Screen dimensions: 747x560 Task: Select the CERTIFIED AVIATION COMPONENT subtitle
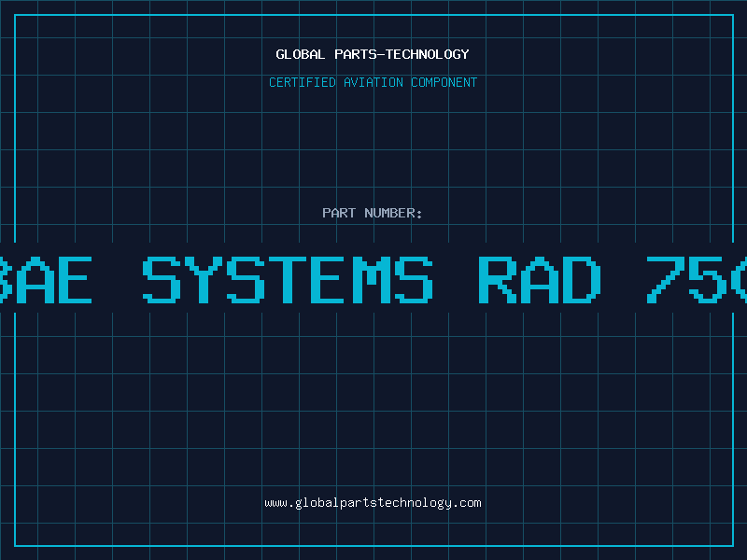point(373,82)
